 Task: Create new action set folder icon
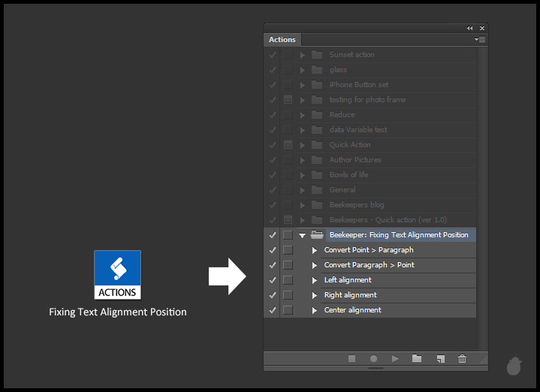click(x=417, y=359)
